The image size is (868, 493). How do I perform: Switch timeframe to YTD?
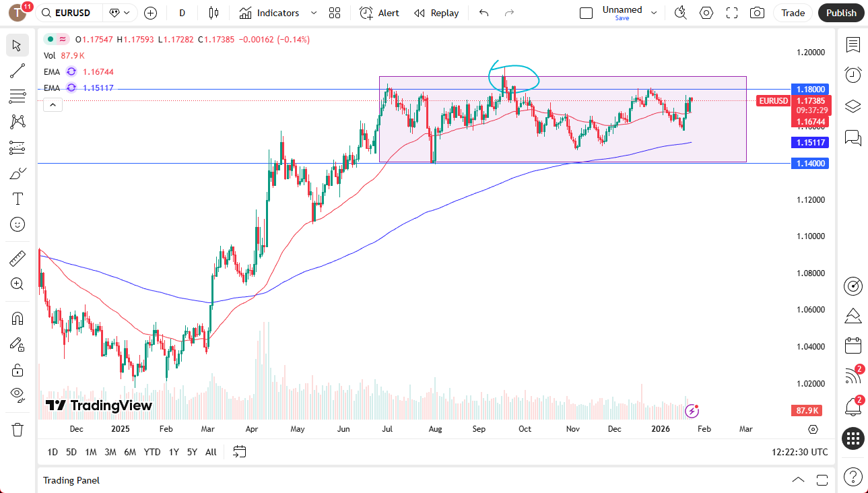click(152, 452)
